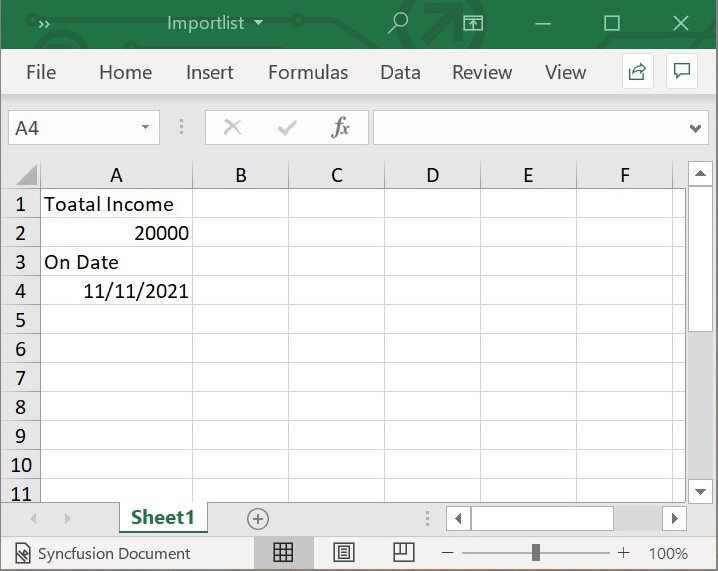Click horizontal scrollbar left arrow
The width and height of the screenshot is (718, 571).
[458, 518]
